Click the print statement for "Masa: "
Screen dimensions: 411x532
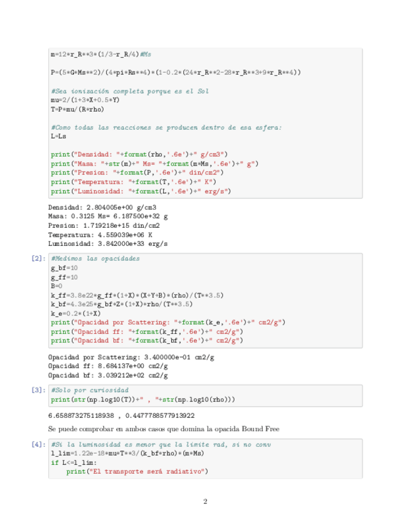click(154, 164)
